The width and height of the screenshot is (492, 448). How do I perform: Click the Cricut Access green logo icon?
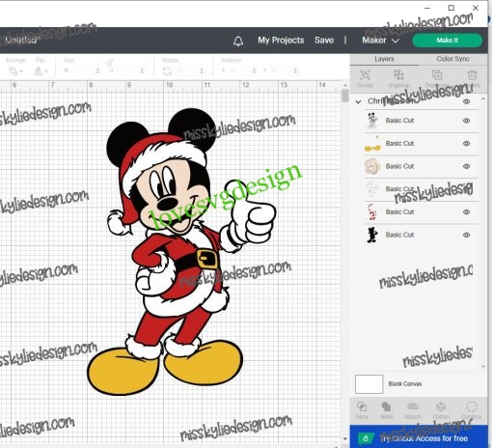(366, 438)
